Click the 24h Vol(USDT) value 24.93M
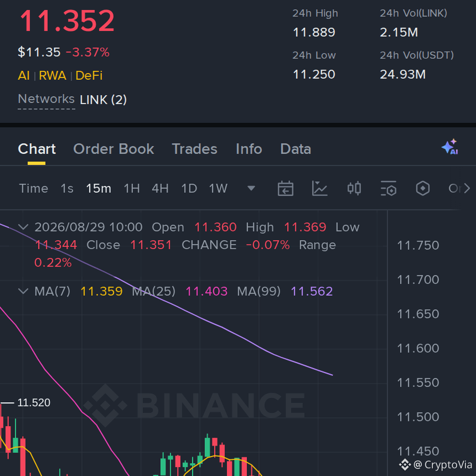476x476 pixels. (403, 74)
